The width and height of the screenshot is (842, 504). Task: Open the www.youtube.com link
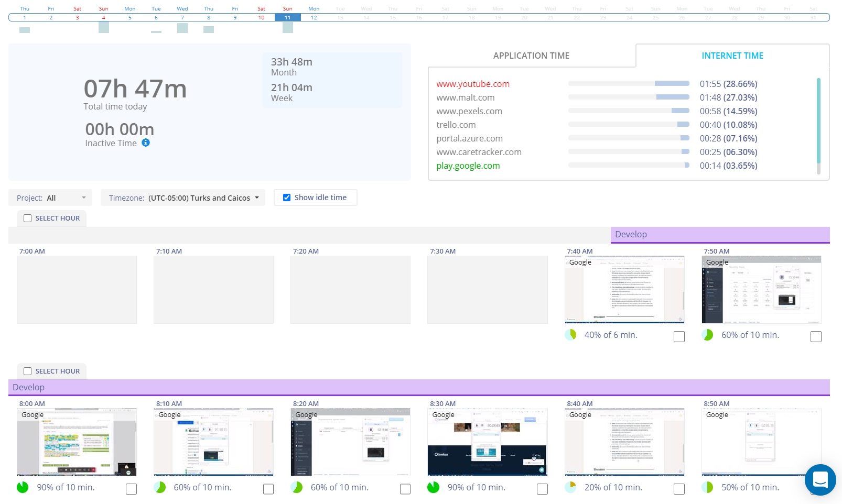click(472, 84)
